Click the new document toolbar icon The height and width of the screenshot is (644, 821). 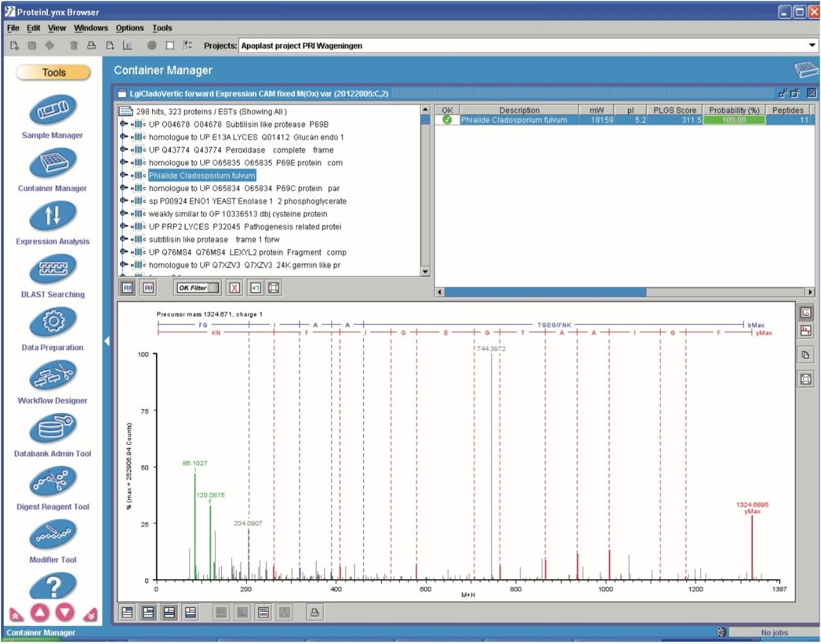click(x=15, y=46)
